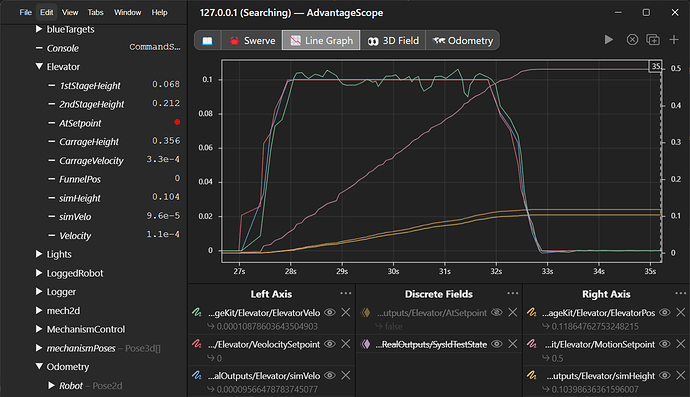The width and height of the screenshot is (690, 397).
Task: Add a new tab with the plus icon
Action: coord(674,40)
